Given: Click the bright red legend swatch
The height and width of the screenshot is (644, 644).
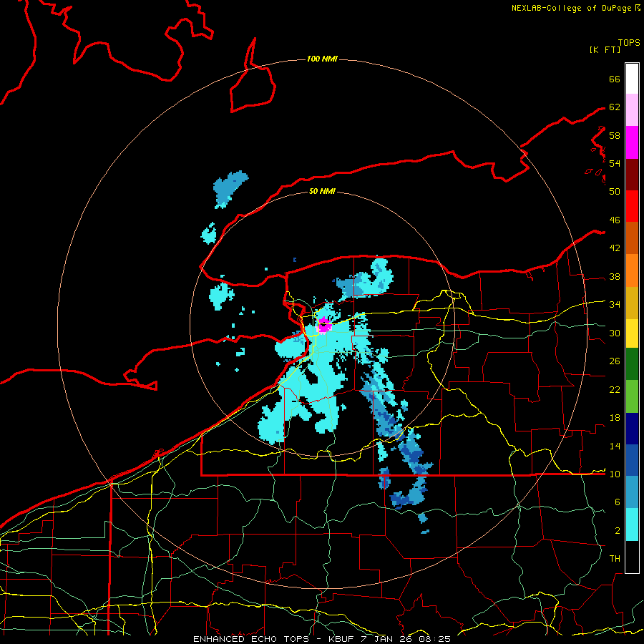Looking at the screenshot, I should [x=632, y=206].
